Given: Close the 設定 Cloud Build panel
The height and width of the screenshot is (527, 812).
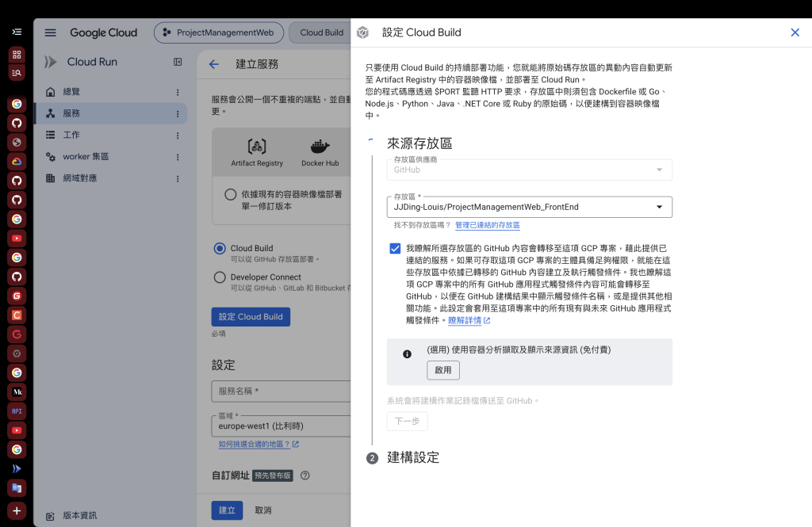Looking at the screenshot, I should 795,32.
